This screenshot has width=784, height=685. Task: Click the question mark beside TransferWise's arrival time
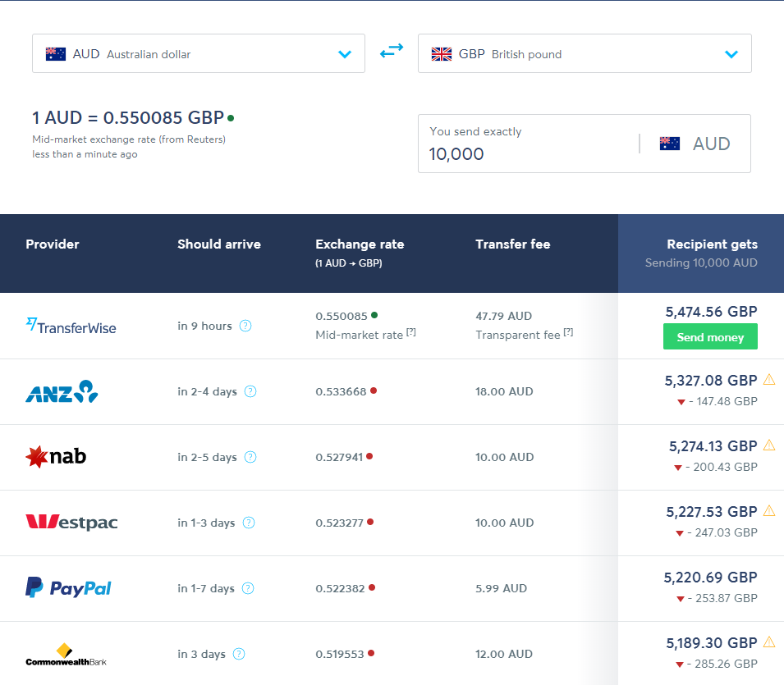point(245,326)
